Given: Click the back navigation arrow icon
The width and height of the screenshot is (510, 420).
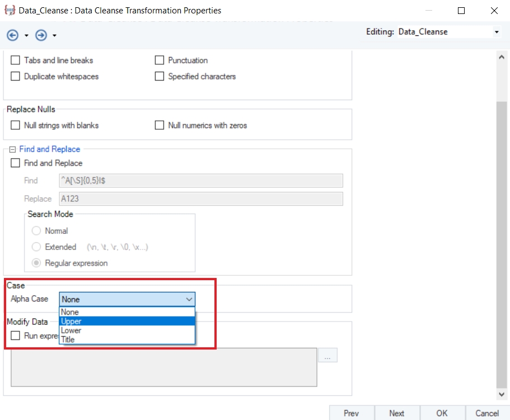Looking at the screenshot, I should (12, 35).
